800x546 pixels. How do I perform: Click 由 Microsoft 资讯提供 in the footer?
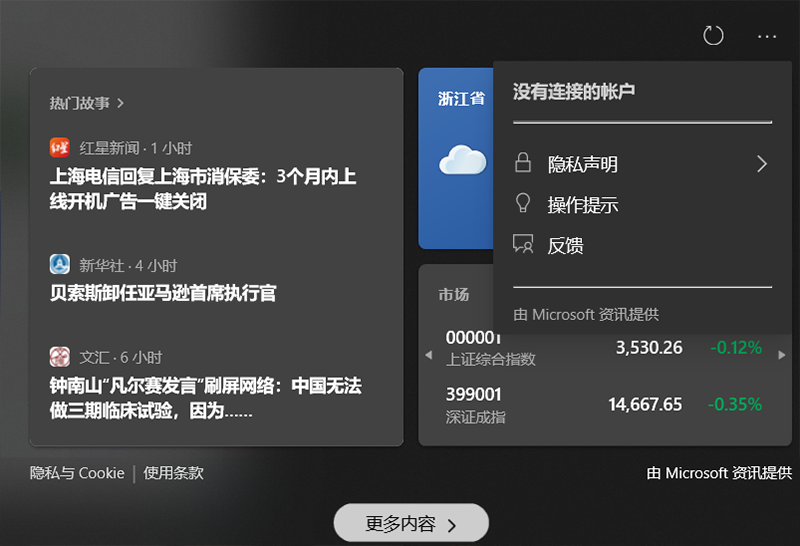719,473
